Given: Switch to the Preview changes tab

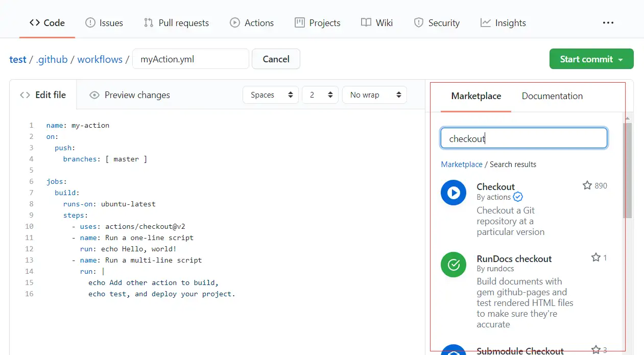Looking at the screenshot, I should (x=130, y=95).
